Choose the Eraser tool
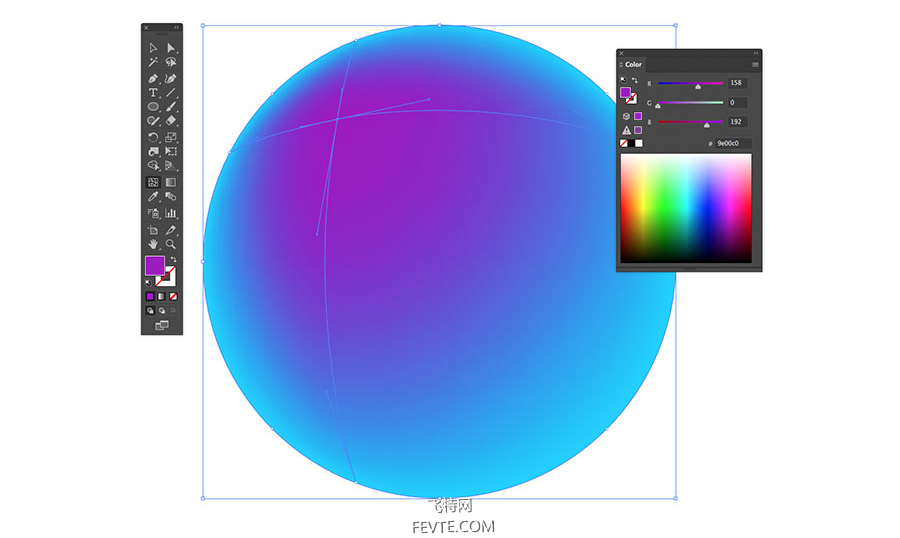 tap(170, 121)
